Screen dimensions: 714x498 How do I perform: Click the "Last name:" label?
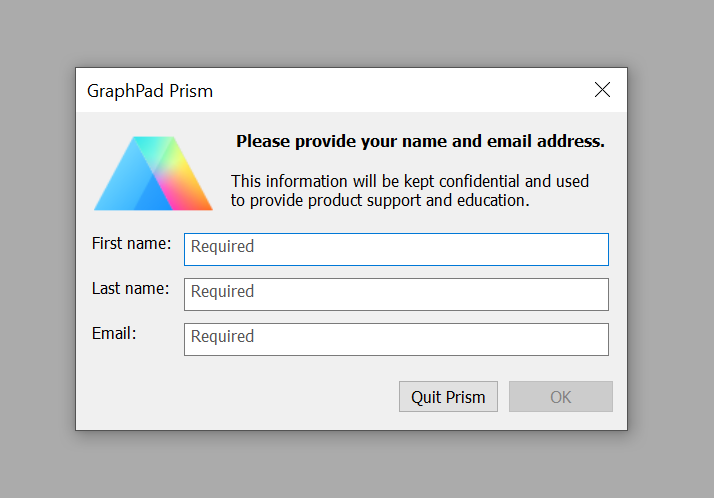(130, 288)
